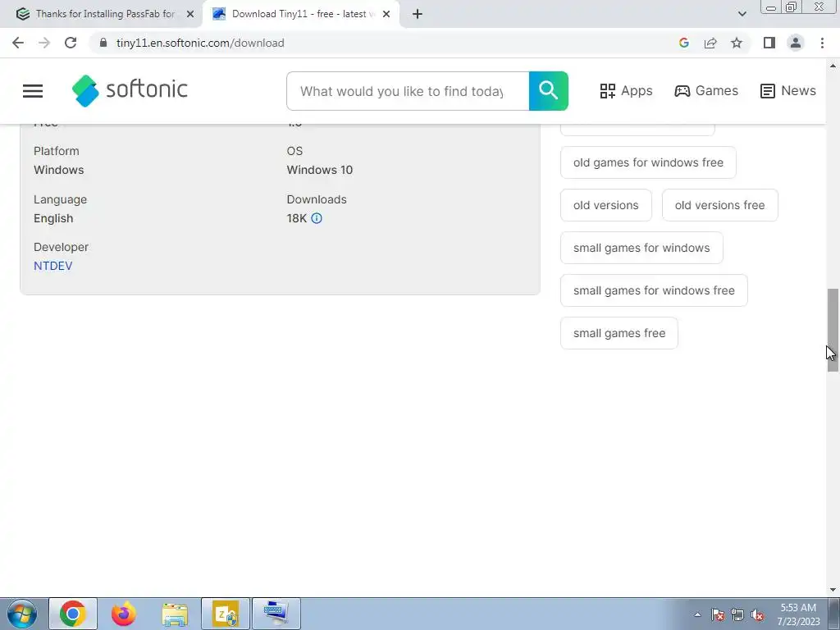
Task: Click the '18K' downloads value
Action: (x=297, y=218)
